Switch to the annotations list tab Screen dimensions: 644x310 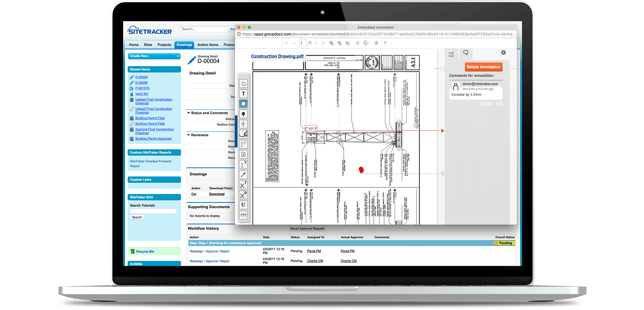click(x=451, y=54)
